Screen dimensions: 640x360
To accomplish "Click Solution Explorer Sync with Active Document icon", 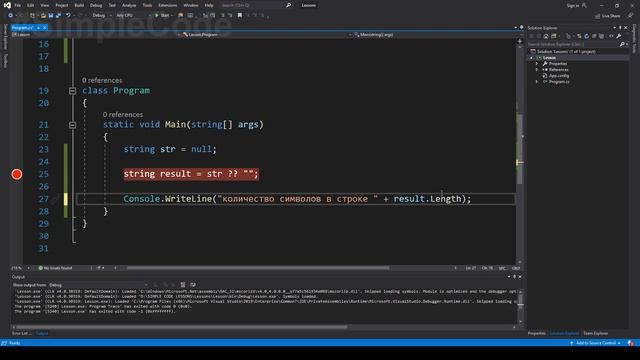I will pyautogui.click(x=579, y=36).
